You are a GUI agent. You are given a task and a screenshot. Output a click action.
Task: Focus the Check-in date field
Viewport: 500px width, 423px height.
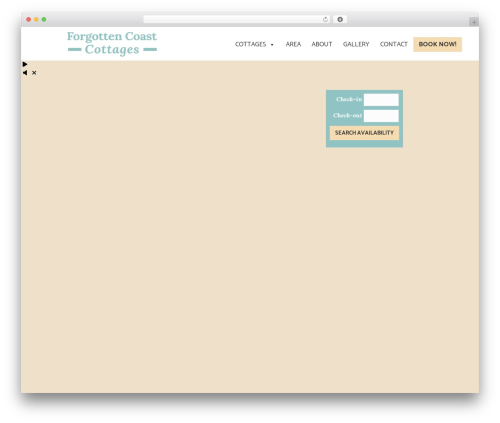(x=381, y=100)
